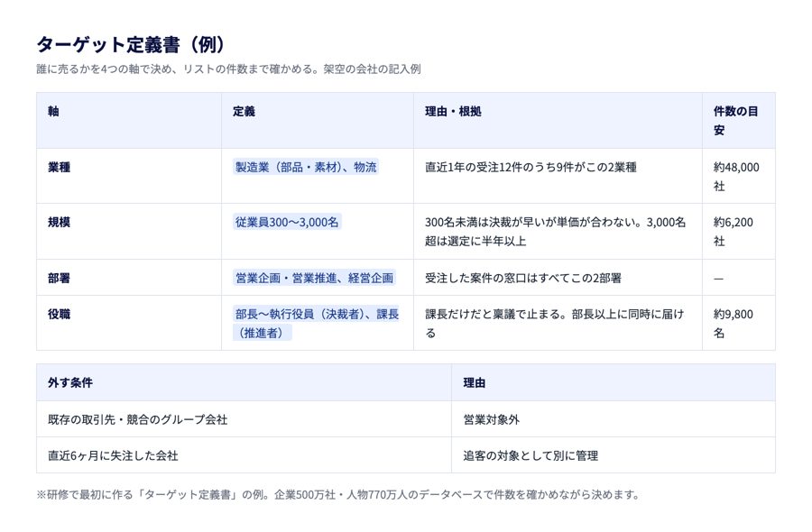Click the footnote starting with ※研修で最初に作る
Screen dimensions: 812x532
click(338, 495)
